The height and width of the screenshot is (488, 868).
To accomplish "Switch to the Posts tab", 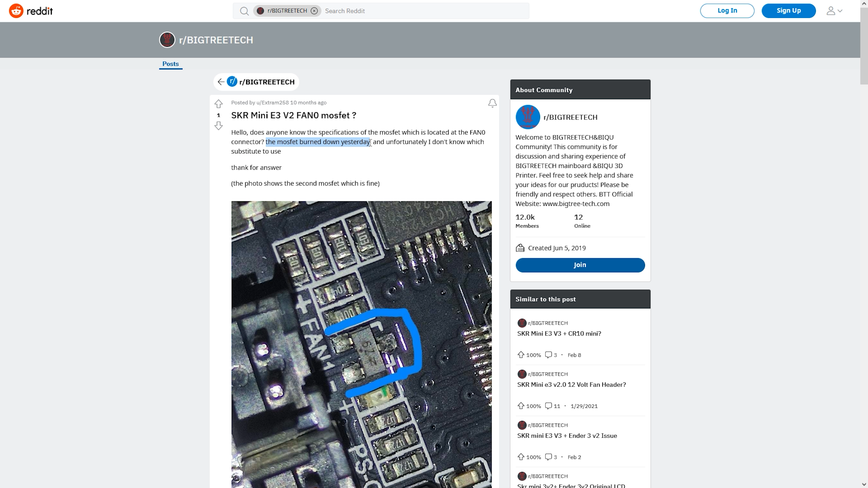I will pyautogui.click(x=170, y=64).
